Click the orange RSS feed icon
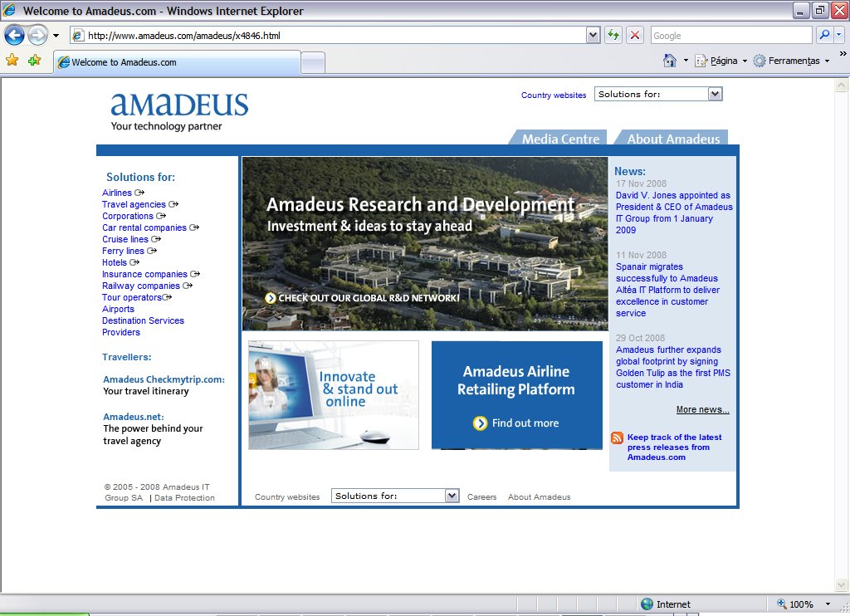The width and height of the screenshot is (850, 616). coord(617,438)
